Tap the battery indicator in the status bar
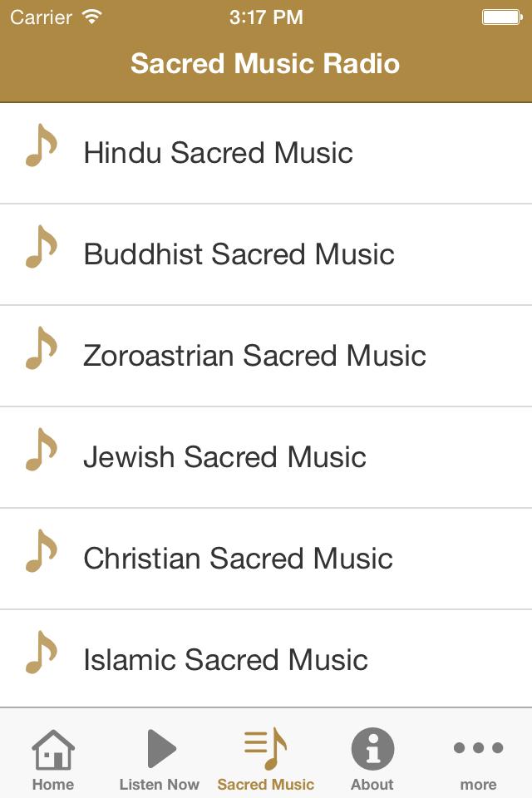Viewport: 532px width, 798px height. [500, 15]
